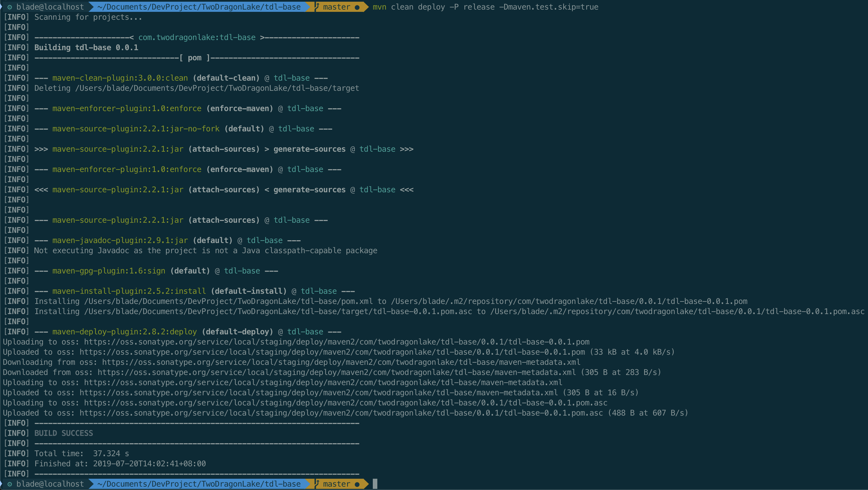The height and width of the screenshot is (490, 868).
Task: Click 'master' branch label in the top prompt
Action: (337, 7)
